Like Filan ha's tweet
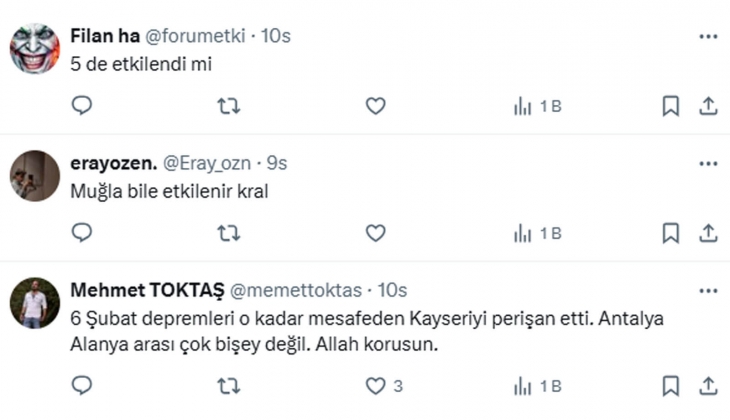The image size is (730, 420). pyautogui.click(x=375, y=106)
